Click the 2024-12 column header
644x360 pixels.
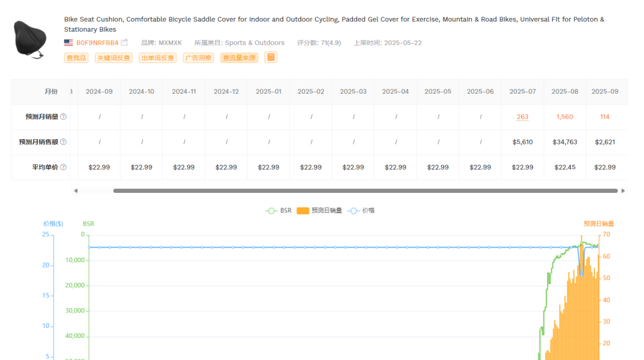[226, 91]
